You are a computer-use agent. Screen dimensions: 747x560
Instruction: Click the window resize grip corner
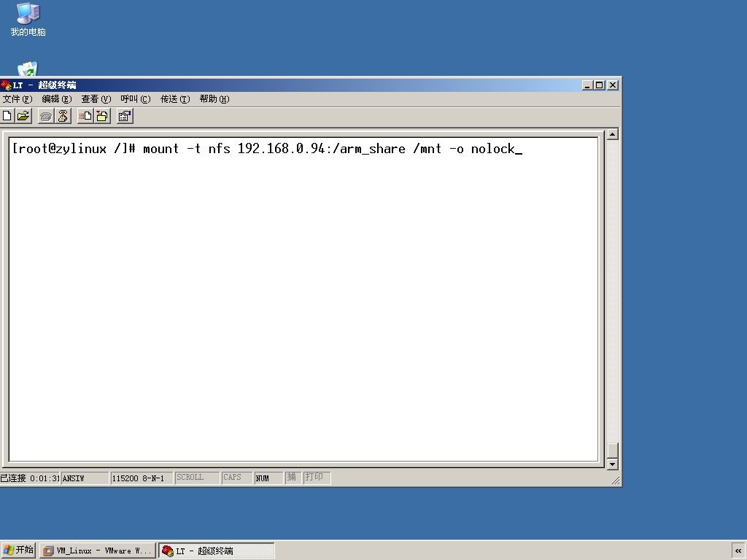(616, 481)
